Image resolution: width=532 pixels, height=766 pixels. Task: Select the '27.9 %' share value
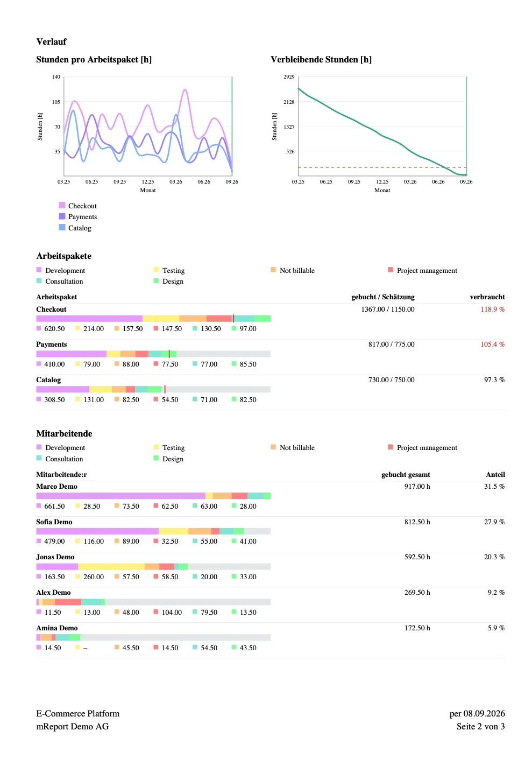[x=494, y=522]
